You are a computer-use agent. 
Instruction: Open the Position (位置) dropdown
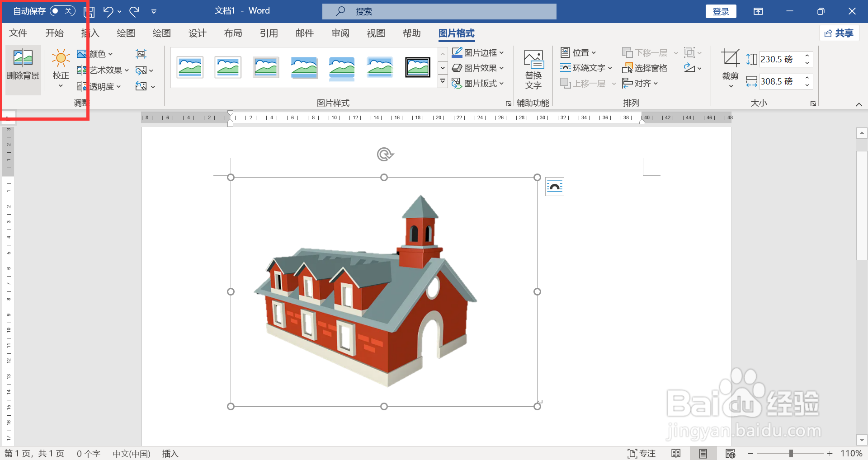pyautogui.click(x=578, y=53)
